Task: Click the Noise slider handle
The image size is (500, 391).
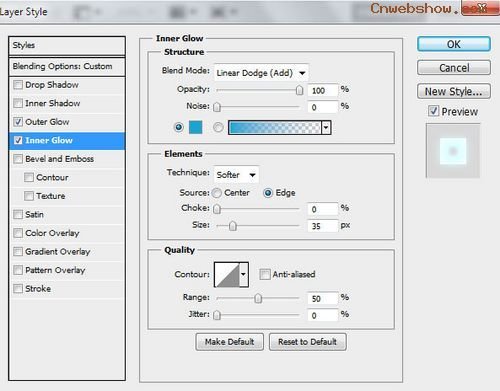Action: click(217, 107)
